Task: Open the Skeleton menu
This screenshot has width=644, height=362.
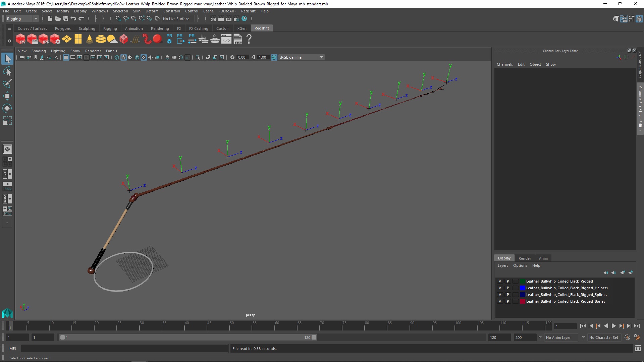Action: pos(120,11)
